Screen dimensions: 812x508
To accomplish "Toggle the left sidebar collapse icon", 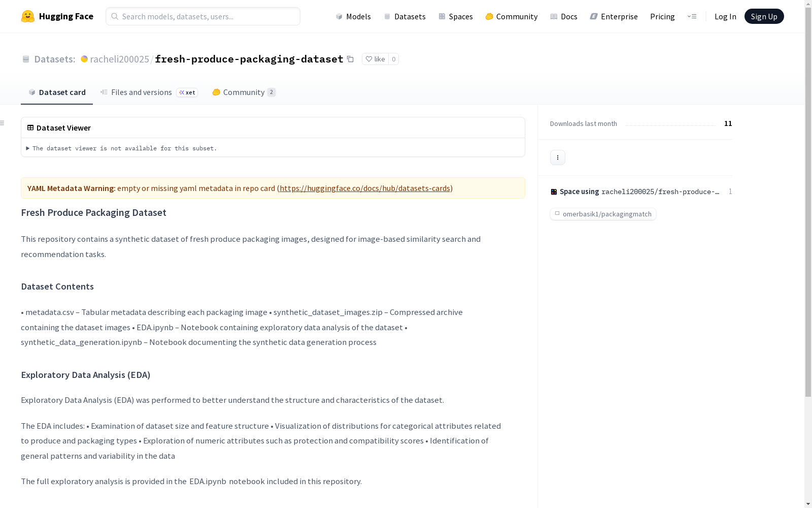I will (3, 123).
